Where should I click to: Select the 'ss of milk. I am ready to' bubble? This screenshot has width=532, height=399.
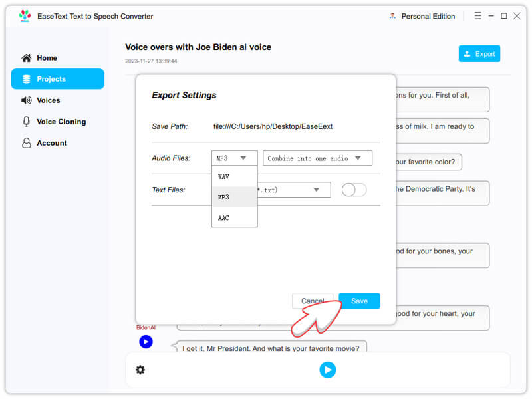442,130
